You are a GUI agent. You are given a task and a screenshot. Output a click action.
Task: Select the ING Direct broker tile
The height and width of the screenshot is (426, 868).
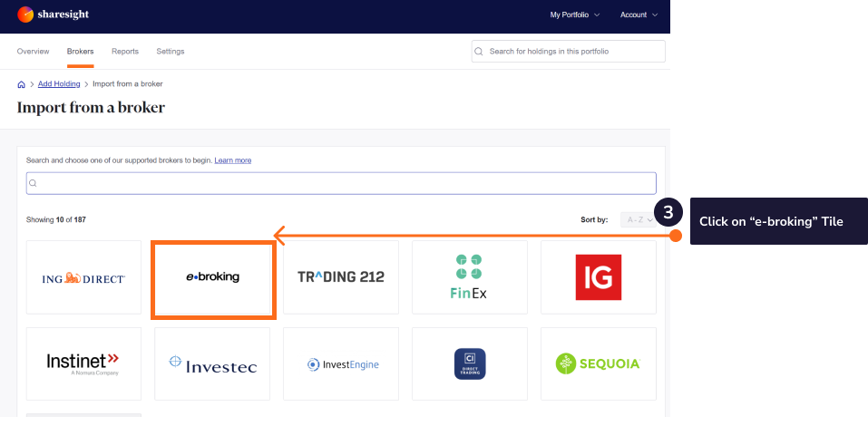[x=83, y=277]
